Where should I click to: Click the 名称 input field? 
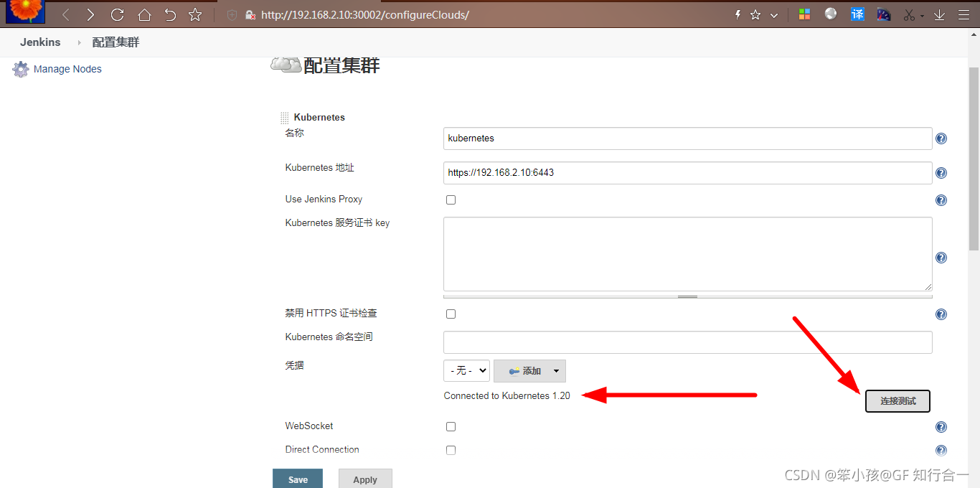click(x=687, y=139)
